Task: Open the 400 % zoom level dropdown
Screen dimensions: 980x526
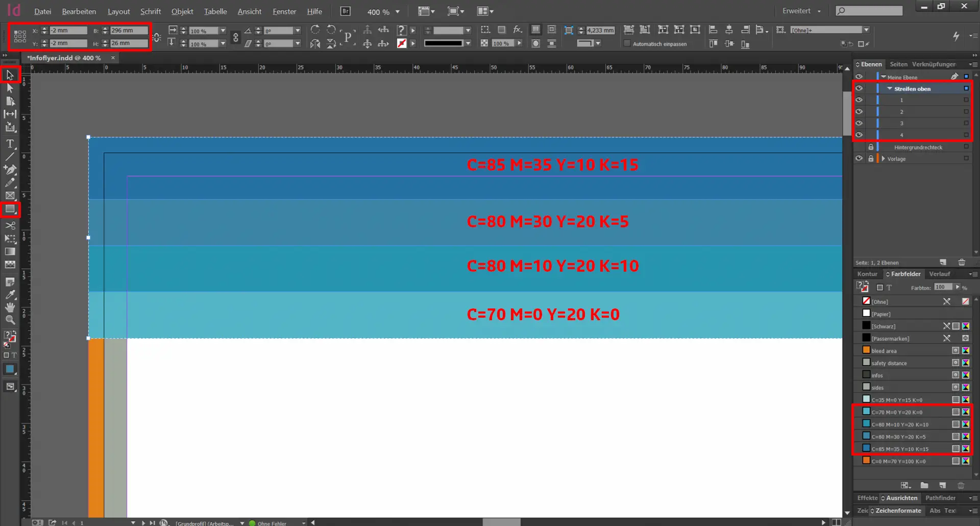Action: (x=398, y=12)
